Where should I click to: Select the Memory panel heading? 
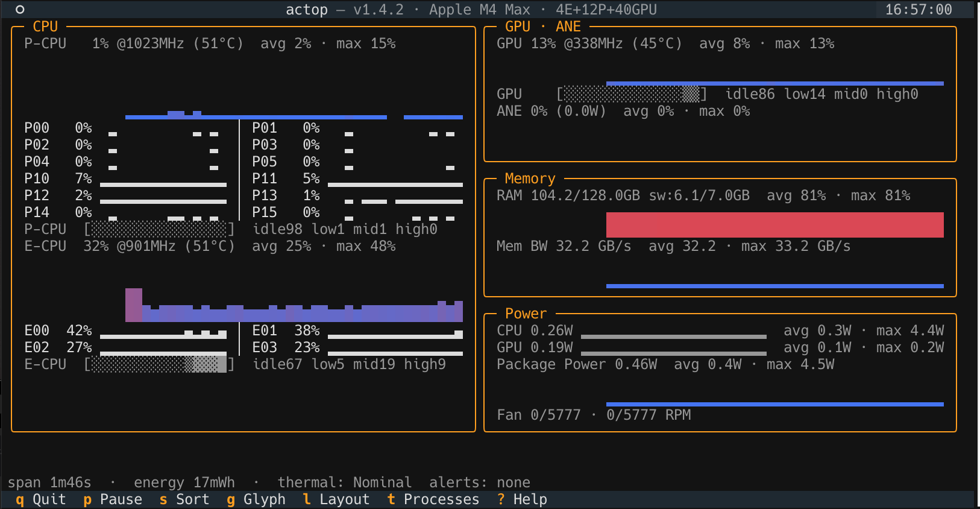(530, 179)
